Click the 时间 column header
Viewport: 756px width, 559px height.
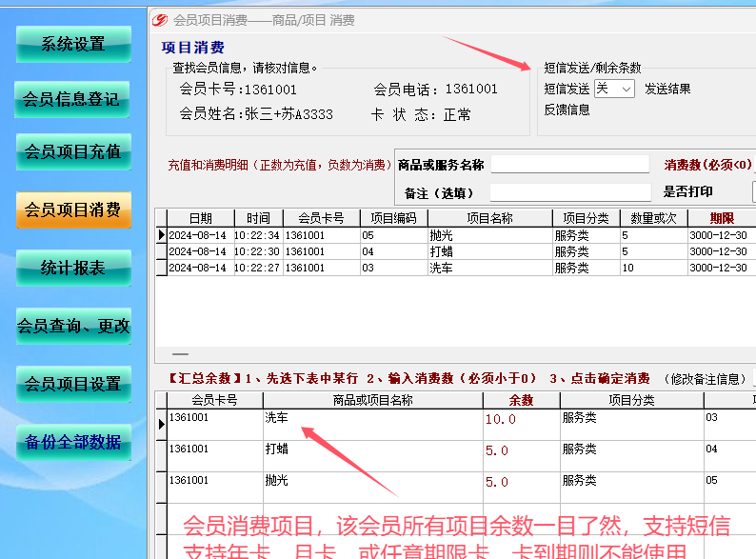point(258,218)
